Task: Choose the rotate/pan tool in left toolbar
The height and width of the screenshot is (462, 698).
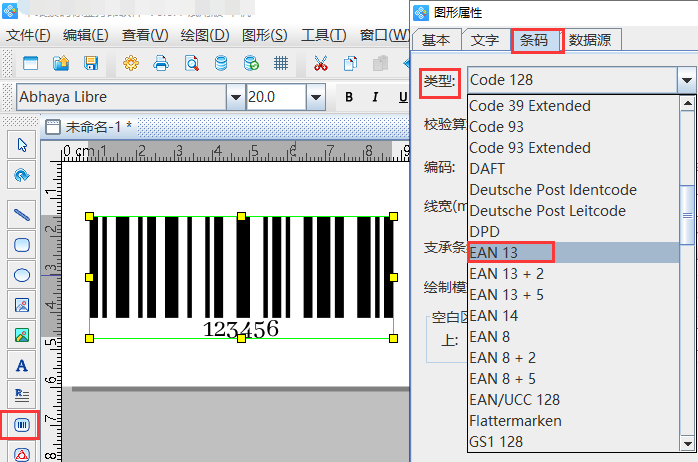Action: click(22, 175)
